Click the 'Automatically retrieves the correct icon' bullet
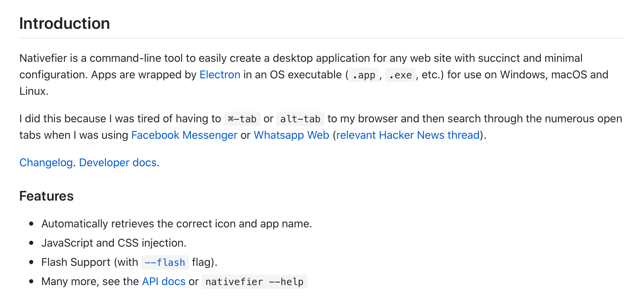The image size is (644, 305). [176, 224]
